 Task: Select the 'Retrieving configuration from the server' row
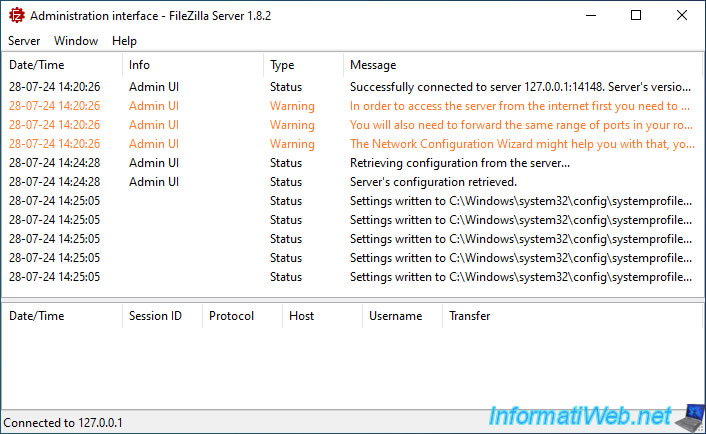click(459, 163)
